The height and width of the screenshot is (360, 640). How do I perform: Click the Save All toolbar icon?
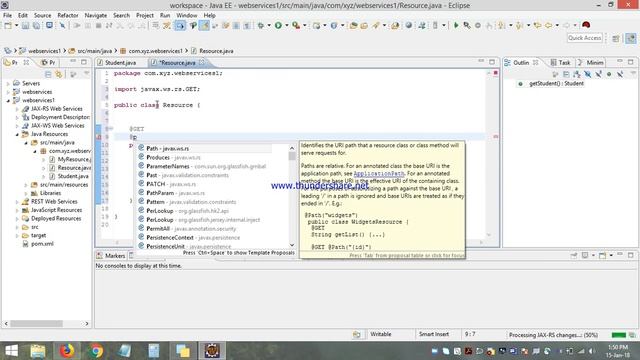point(36,25)
